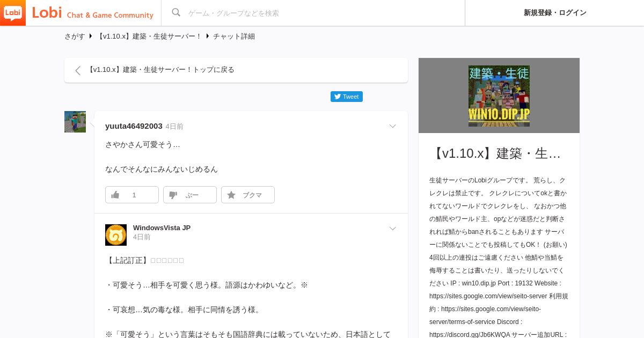Image resolution: width=644 pixels, height=338 pixels.
Task: Open 新規登録・ログイン
Action: click(x=555, y=13)
